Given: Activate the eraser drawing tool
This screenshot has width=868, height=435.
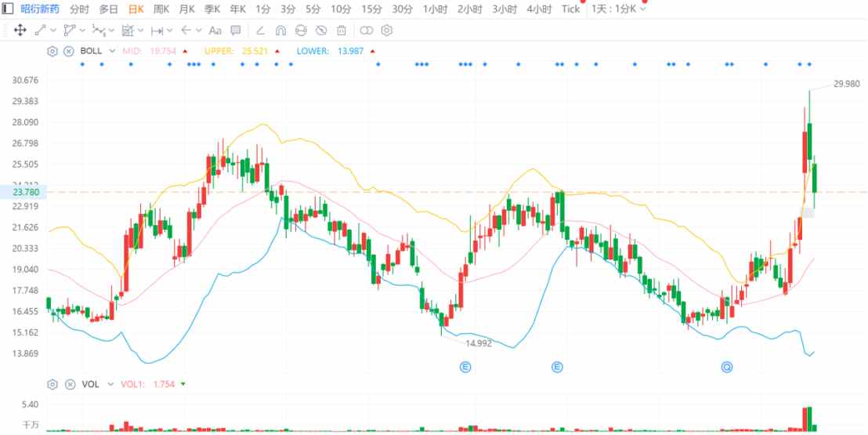Looking at the screenshot, I should [x=260, y=31].
